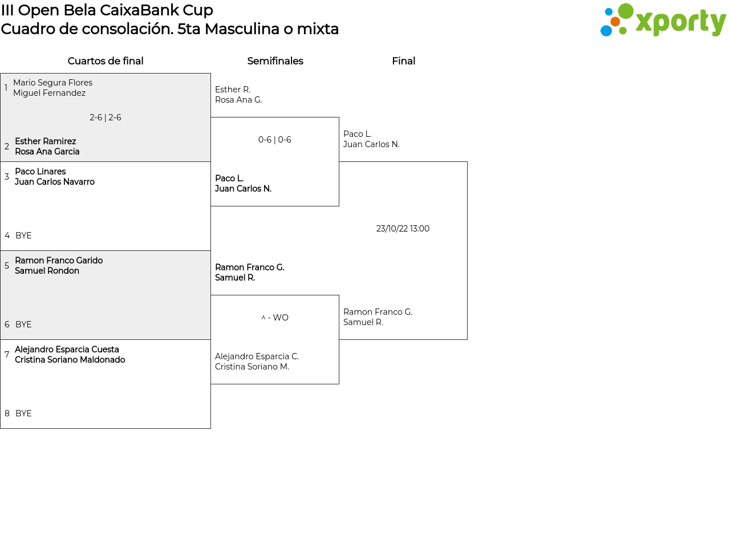The width and height of the screenshot is (730, 560).
Task: Open the final match dated 23/10/22 13:00
Action: click(403, 229)
